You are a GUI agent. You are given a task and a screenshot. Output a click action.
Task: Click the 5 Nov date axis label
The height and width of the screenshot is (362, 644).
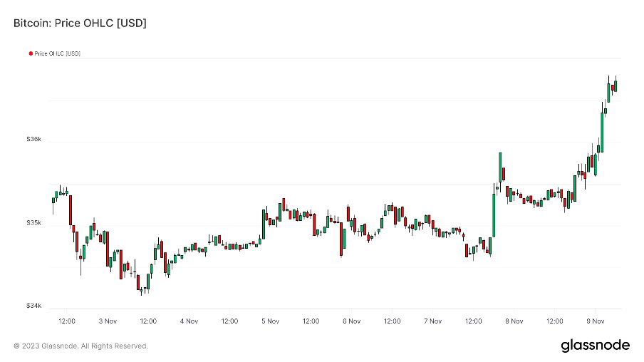(x=270, y=321)
